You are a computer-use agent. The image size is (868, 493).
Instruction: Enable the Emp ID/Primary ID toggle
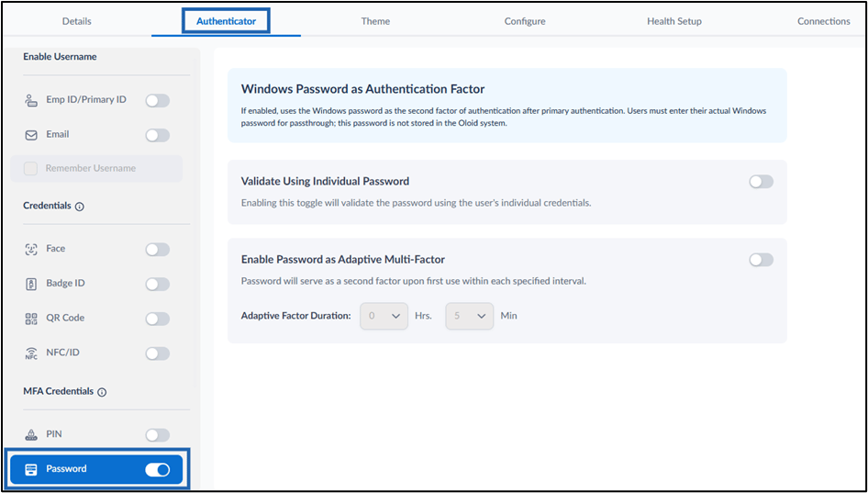coord(157,101)
